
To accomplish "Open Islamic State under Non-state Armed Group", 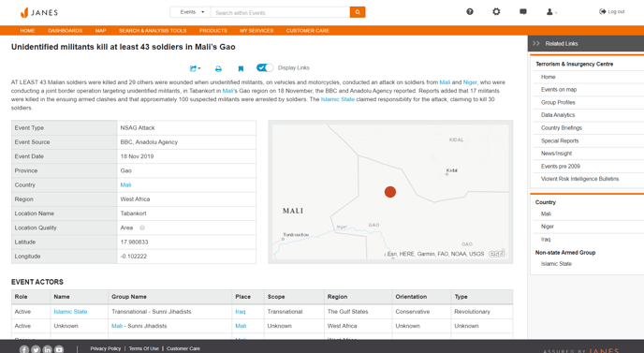I will point(556,264).
